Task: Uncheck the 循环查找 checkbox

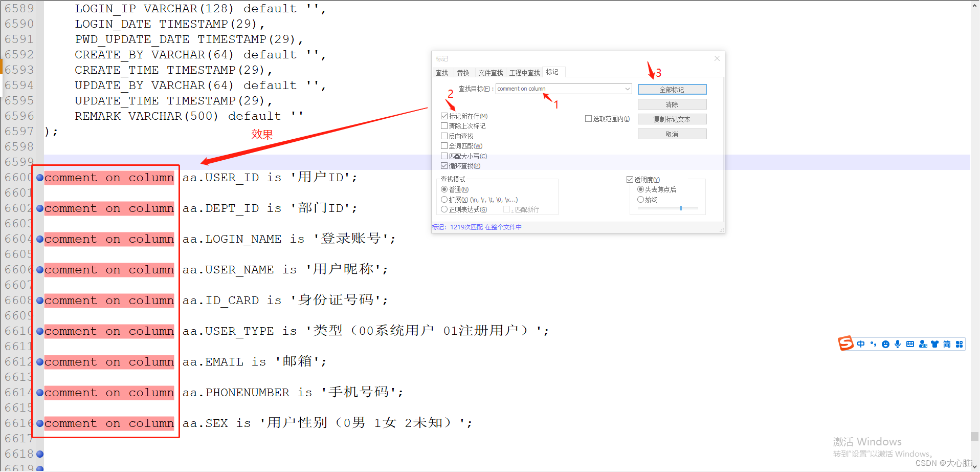Action: point(444,166)
